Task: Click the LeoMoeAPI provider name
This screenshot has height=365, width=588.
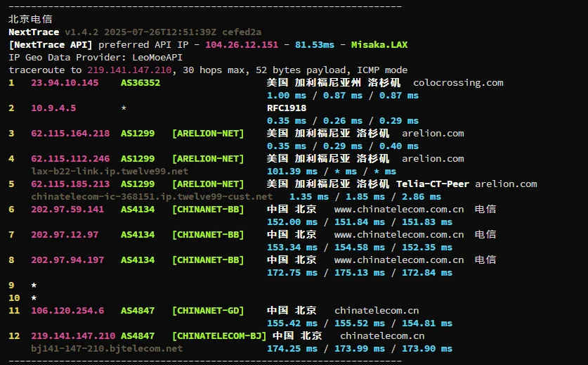Action: (x=152, y=58)
